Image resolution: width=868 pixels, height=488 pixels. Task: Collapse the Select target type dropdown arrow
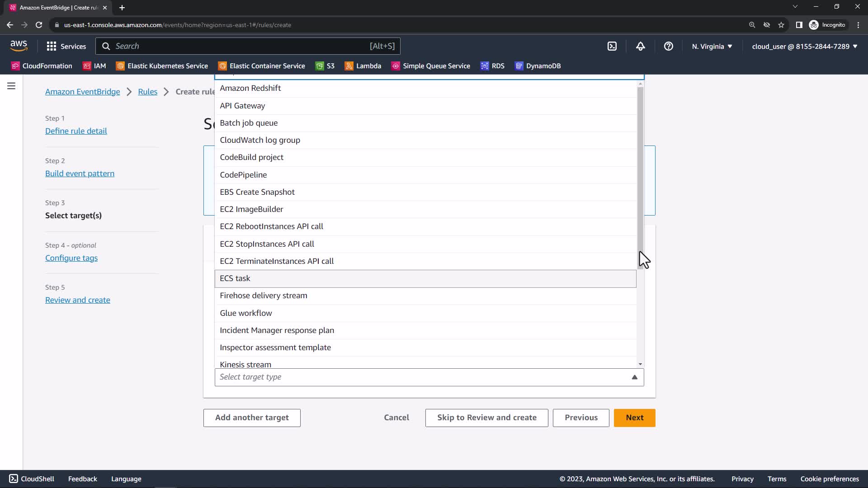tap(634, 377)
